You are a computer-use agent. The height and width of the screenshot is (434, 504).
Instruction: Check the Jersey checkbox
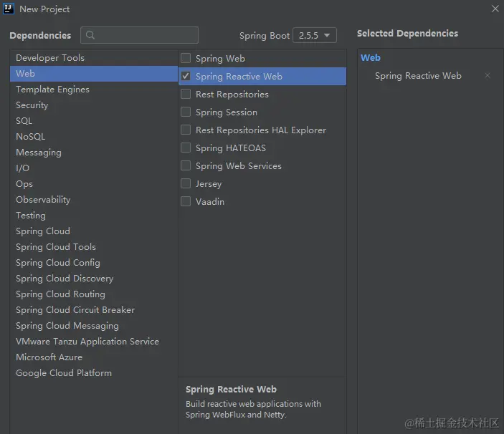coord(186,183)
